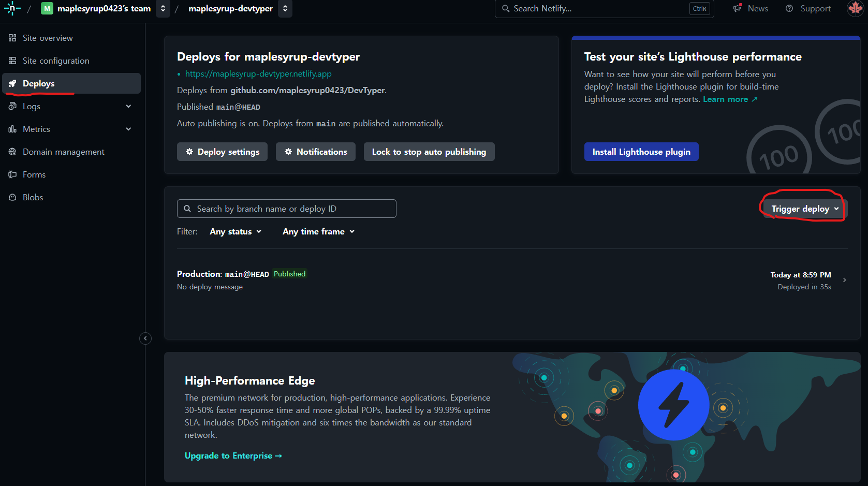Image resolution: width=868 pixels, height=486 pixels.
Task: Click Lock to stop auto publishing
Action: pos(429,152)
